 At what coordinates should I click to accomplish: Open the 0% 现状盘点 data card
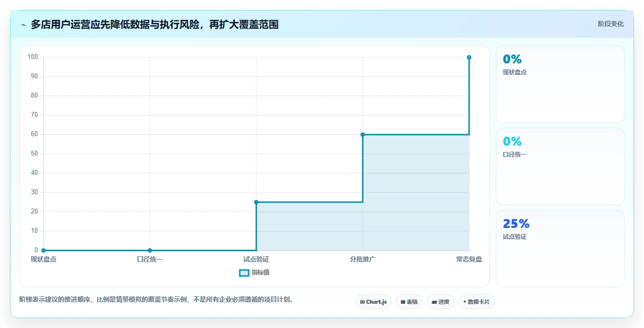coord(560,84)
